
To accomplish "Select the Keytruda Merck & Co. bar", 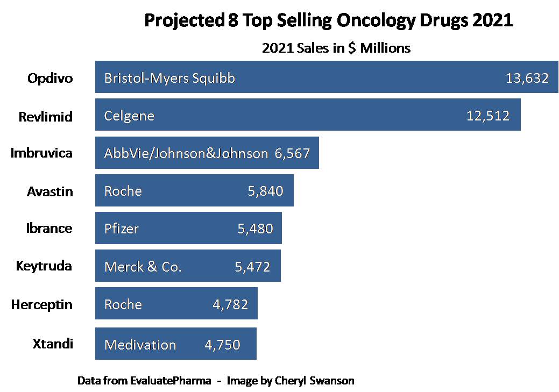I will click(x=188, y=266).
